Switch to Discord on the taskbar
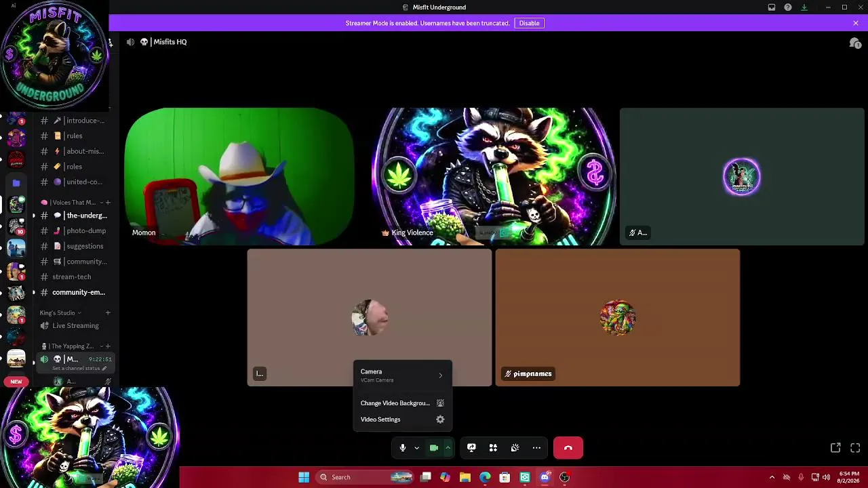Screen dimensions: 868x488 (545, 477)
